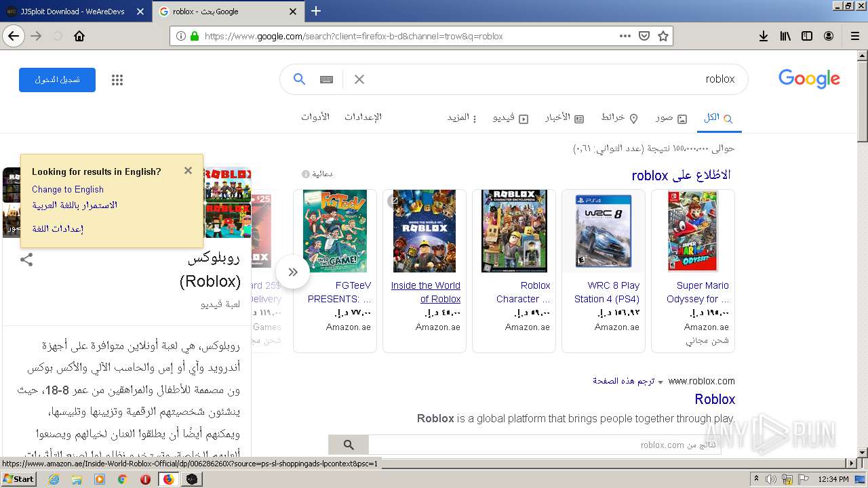
Task: Expand the www.roblox.com dropdown arrow
Action: coord(661,382)
